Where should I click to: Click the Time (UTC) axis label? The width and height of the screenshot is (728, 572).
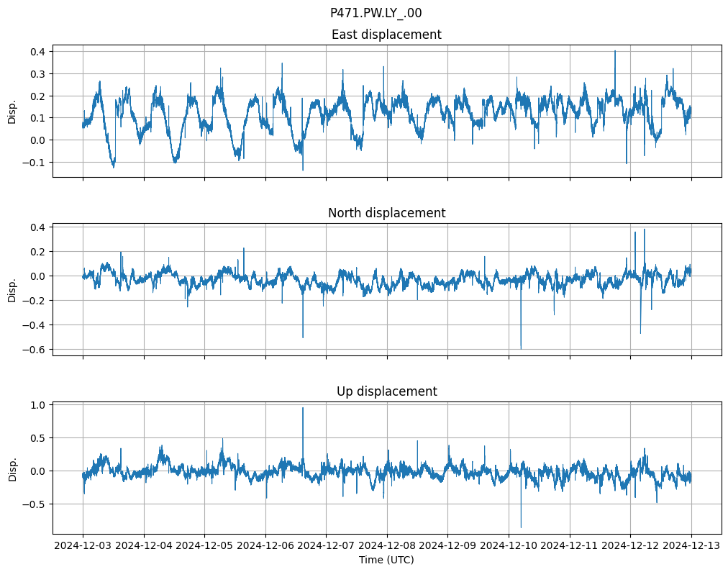point(386,559)
